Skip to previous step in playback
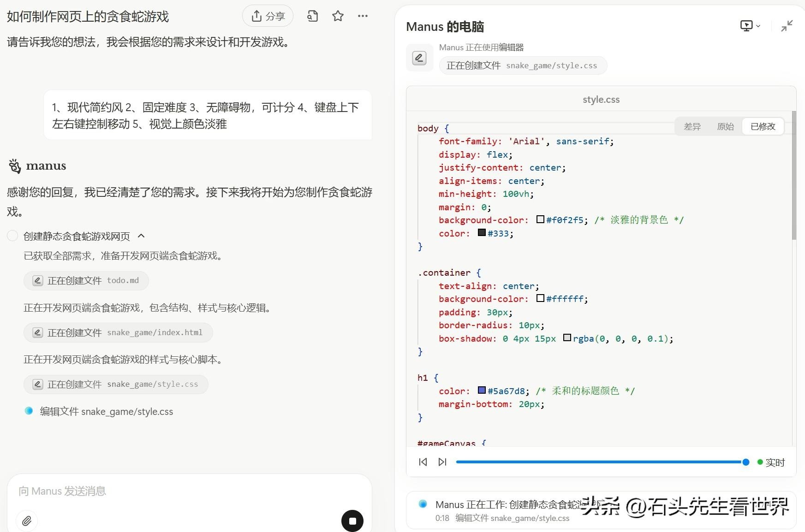 pos(423,462)
